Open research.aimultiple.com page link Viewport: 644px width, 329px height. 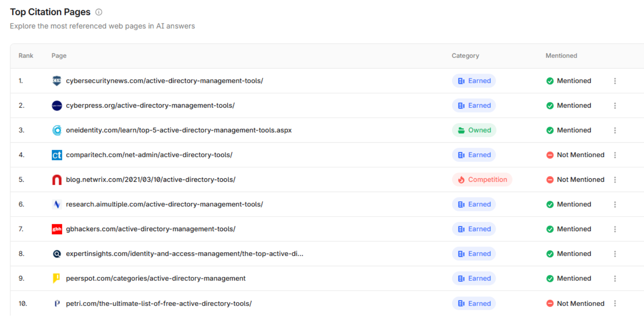164,204
